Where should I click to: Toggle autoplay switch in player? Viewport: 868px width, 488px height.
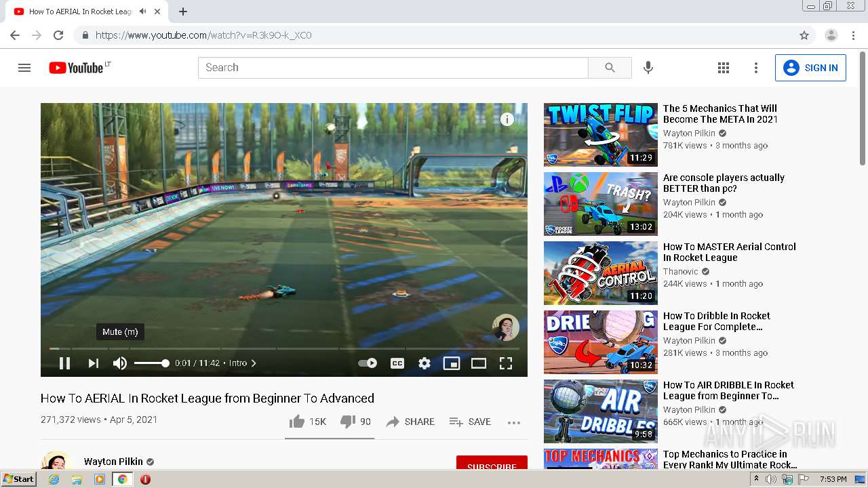pyautogui.click(x=368, y=363)
